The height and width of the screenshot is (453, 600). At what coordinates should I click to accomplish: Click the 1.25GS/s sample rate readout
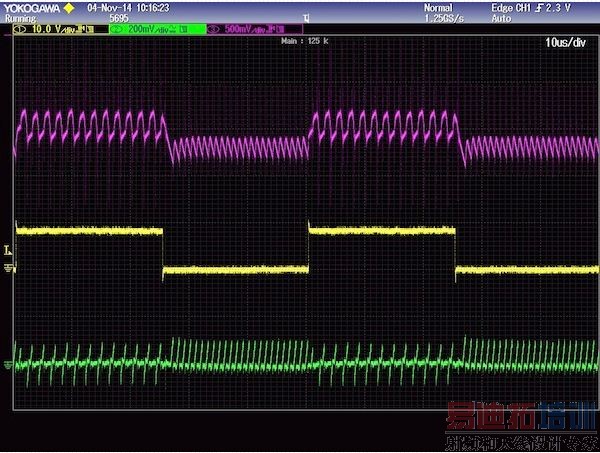(444, 18)
